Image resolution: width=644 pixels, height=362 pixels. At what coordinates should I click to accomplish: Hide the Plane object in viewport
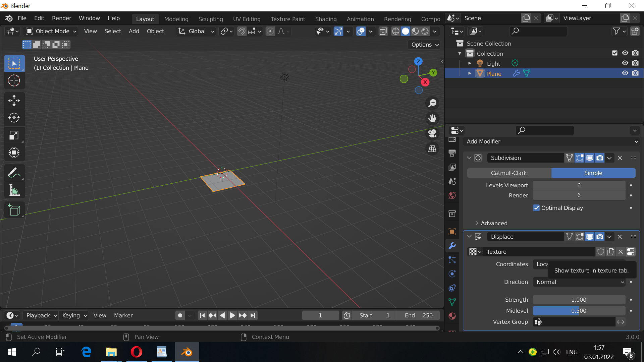625,73
